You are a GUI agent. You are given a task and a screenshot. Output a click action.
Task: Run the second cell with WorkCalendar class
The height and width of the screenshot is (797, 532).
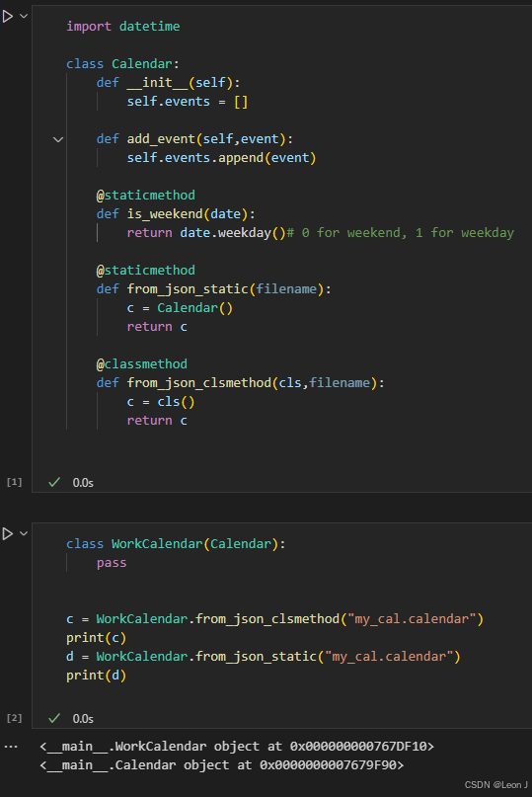tap(8, 533)
